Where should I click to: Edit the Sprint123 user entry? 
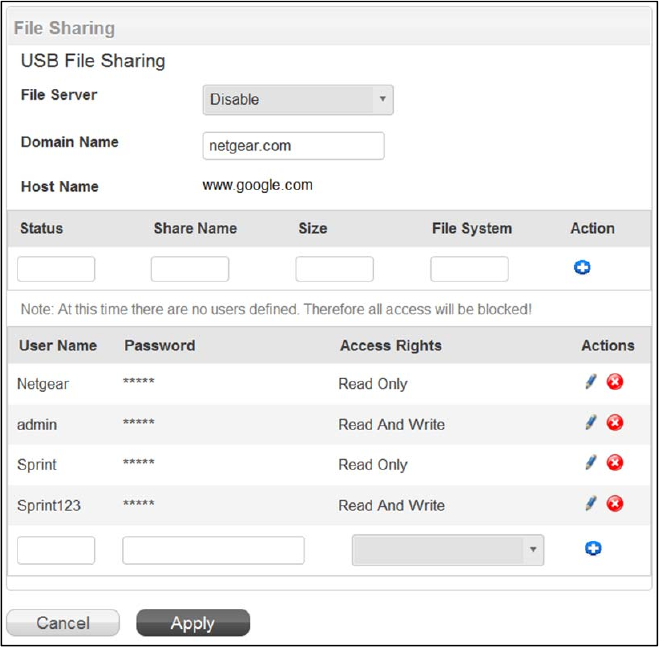pyautogui.click(x=591, y=504)
